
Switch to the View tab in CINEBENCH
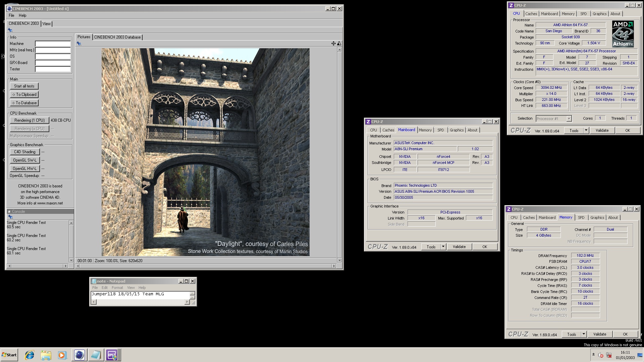click(46, 24)
